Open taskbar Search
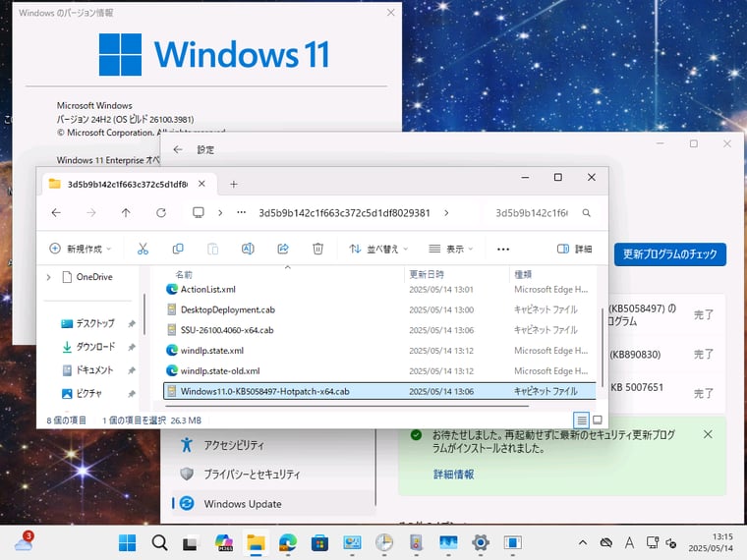 [159, 542]
